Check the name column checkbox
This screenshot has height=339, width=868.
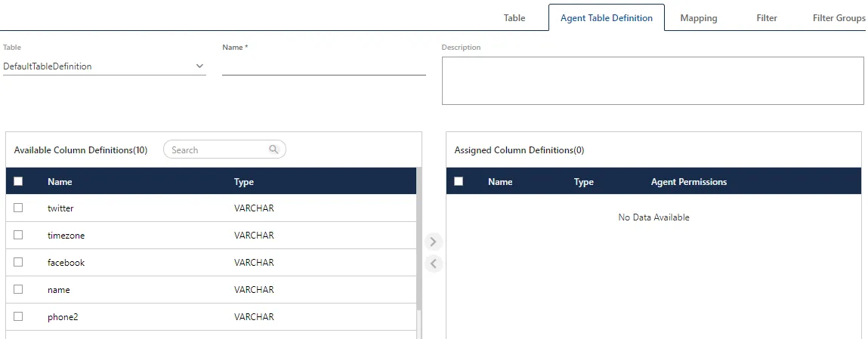coord(18,289)
